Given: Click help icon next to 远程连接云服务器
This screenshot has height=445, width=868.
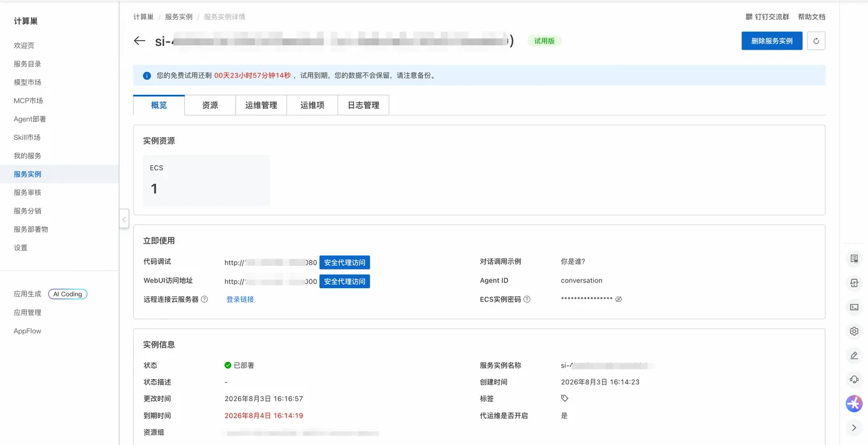Looking at the screenshot, I should point(205,299).
